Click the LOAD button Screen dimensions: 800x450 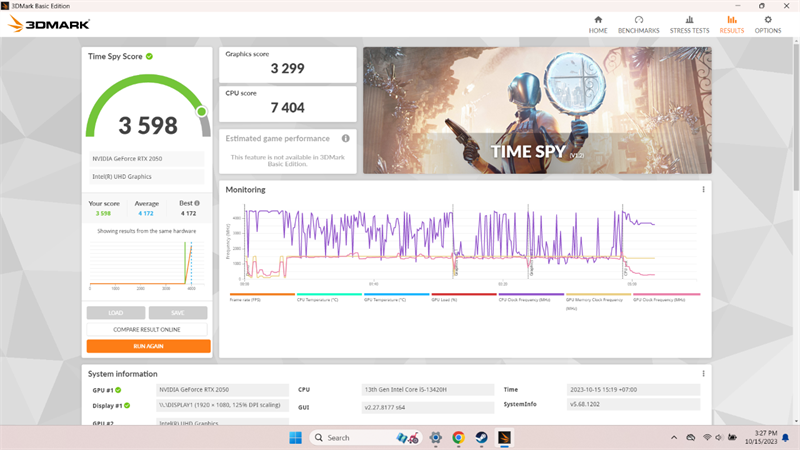[116, 313]
